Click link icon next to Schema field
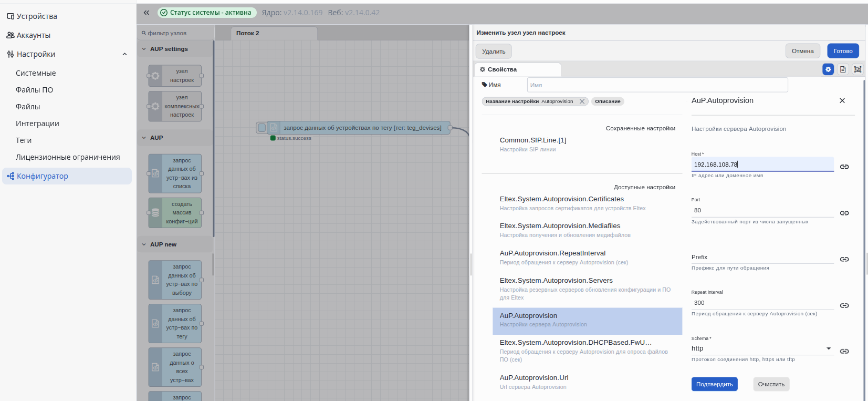868x401 pixels. pos(844,351)
